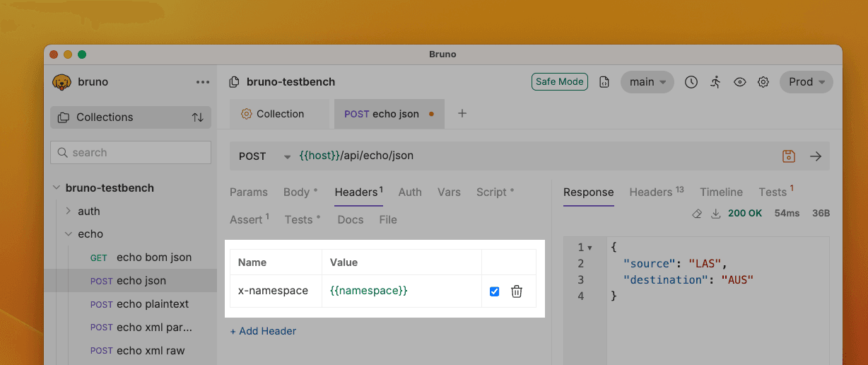
Task: Click the sort collections arrows icon
Action: [198, 117]
